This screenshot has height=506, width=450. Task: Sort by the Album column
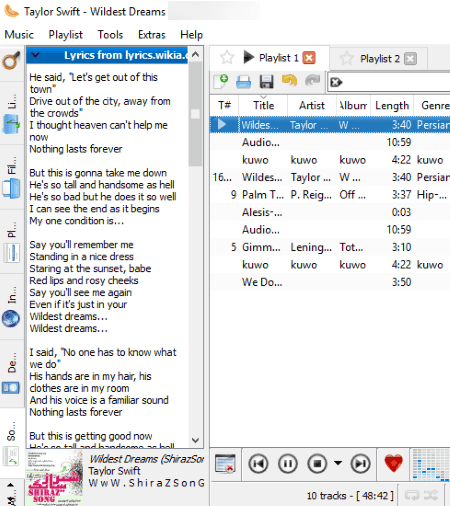pyautogui.click(x=353, y=105)
